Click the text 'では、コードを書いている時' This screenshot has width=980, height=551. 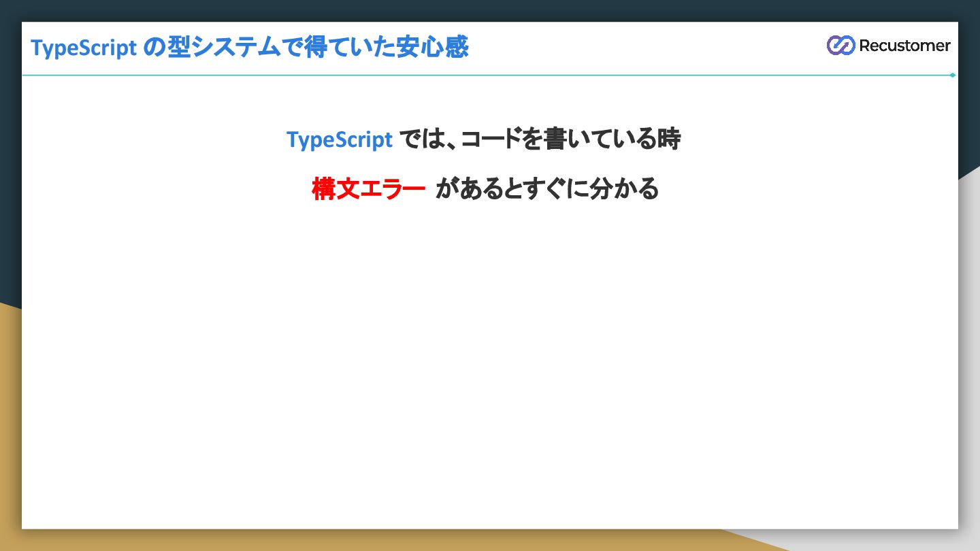(x=539, y=139)
